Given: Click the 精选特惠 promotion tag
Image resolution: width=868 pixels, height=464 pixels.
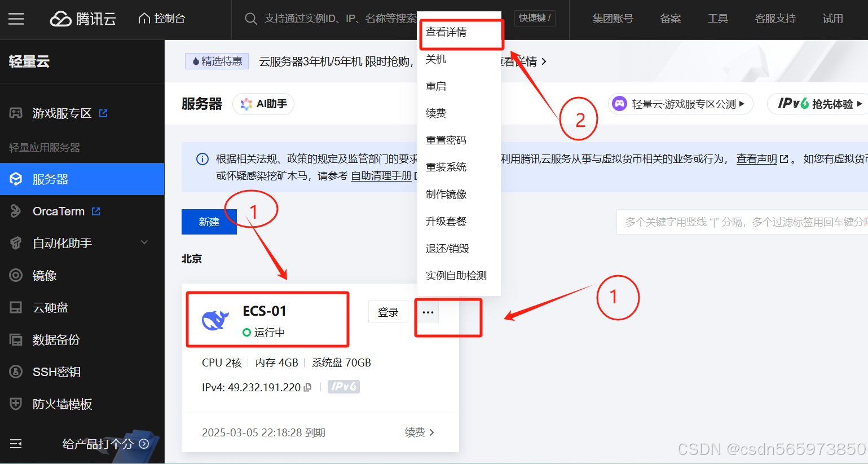Looking at the screenshot, I should 217,61.
